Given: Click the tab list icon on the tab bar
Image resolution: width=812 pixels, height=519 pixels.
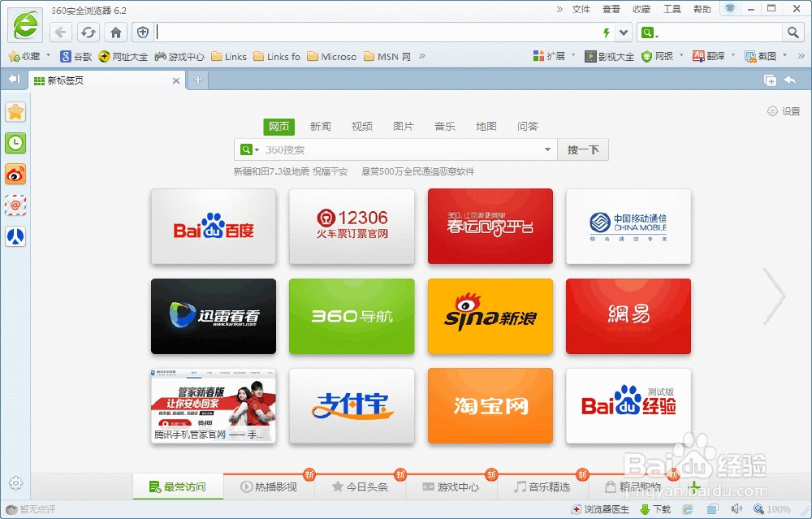Looking at the screenshot, I should tap(770, 80).
